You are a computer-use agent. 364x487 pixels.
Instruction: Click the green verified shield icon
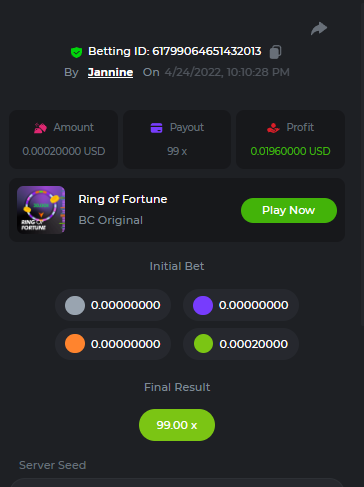[76, 52]
